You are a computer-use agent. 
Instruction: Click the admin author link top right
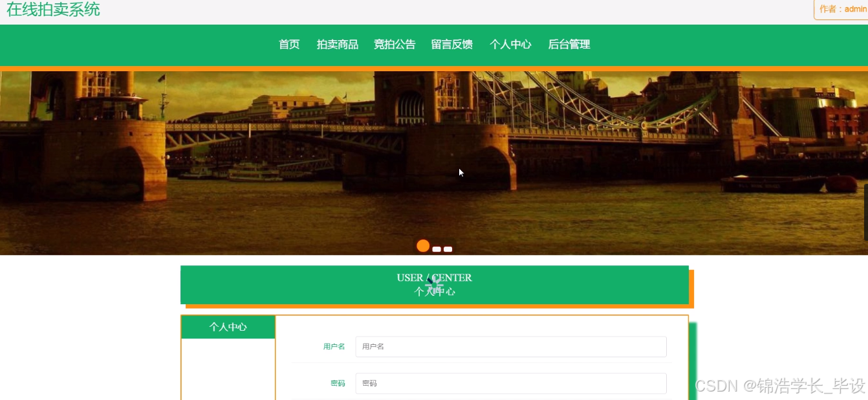[x=852, y=9]
